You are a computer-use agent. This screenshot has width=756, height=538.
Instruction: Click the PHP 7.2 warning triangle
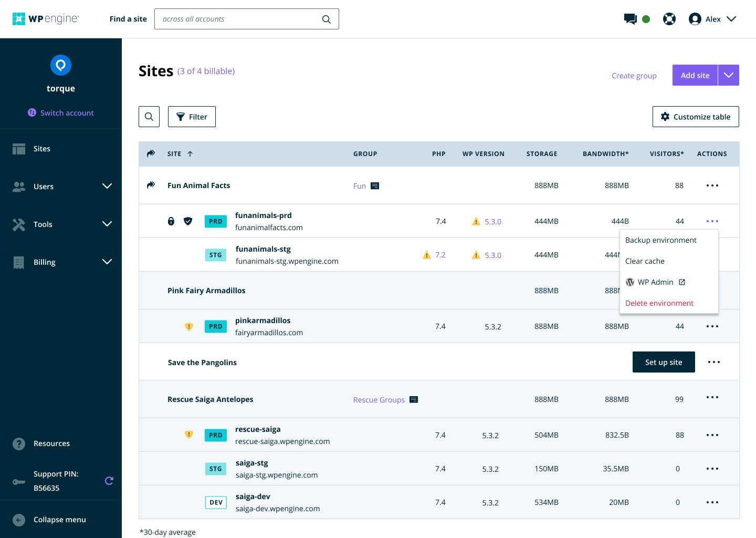click(427, 255)
